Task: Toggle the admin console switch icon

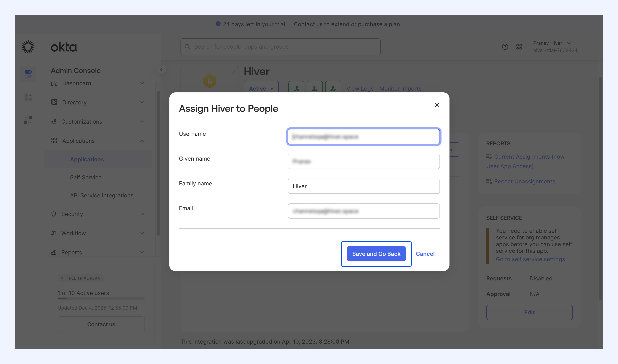Action: [28, 74]
